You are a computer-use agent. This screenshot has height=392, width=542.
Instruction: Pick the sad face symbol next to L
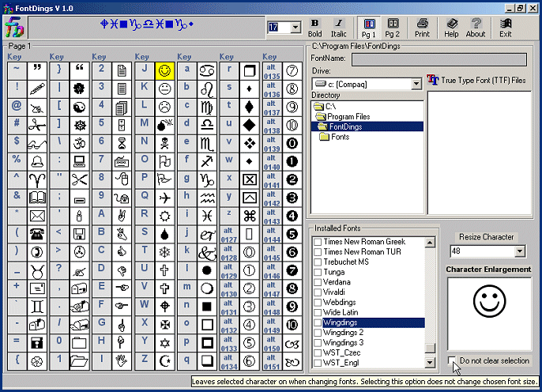164,107
